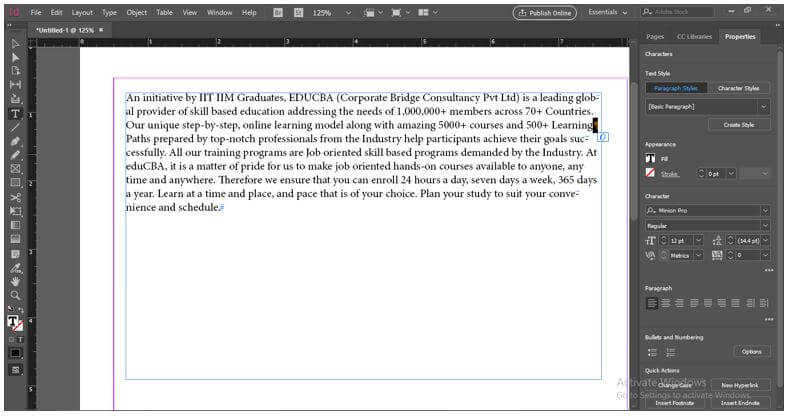This screenshot has height=420, width=792.
Task: Open the stroke weight 0 pt dropdown
Action: pyautogui.click(x=731, y=174)
